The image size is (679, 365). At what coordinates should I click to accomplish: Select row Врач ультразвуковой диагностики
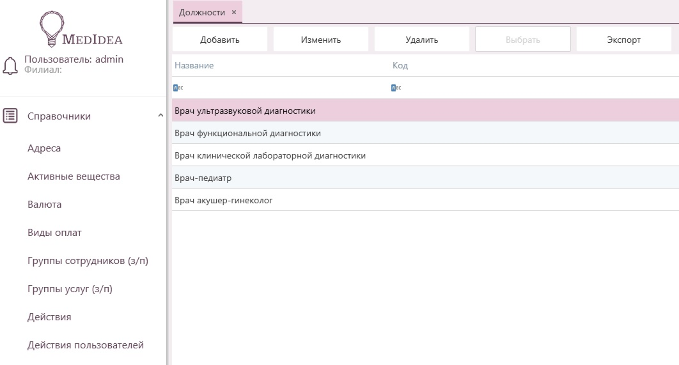pyautogui.click(x=425, y=110)
